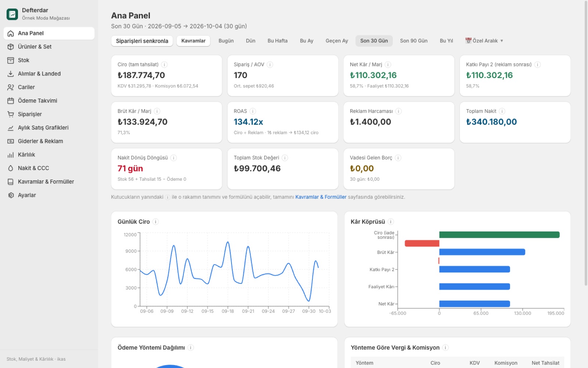588x368 pixels.
Task: Open the Nakit Dönüş Döngüsü info icon
Action: [x=174, y=158]
